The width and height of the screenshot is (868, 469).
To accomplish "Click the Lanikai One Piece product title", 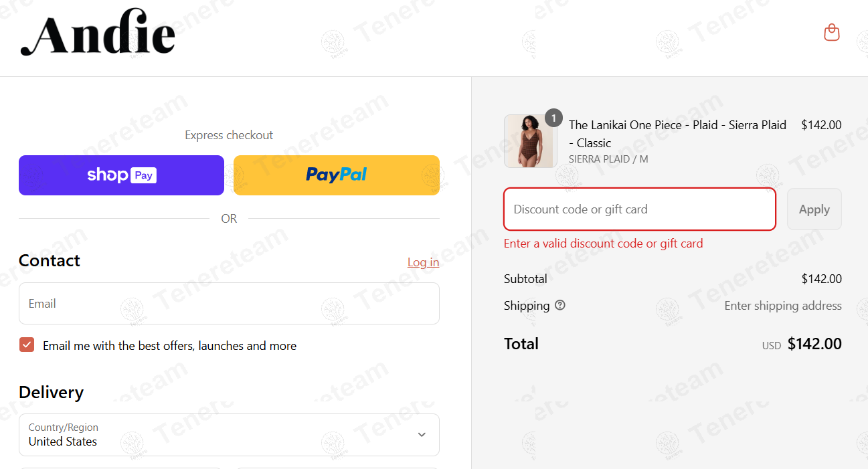I will [x=677, y=134].
